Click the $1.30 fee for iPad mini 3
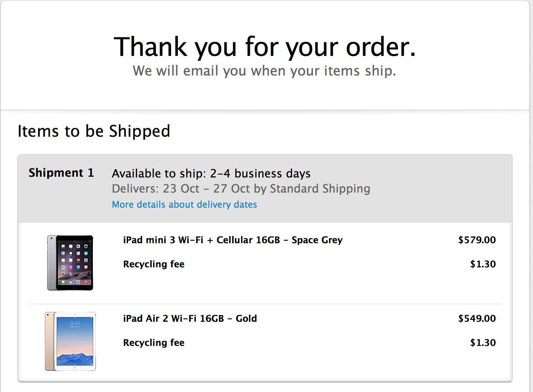533x392 pixels. [483, 264]
